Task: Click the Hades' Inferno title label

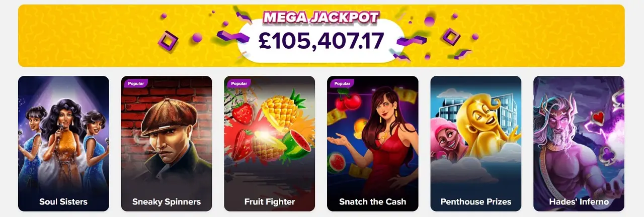Action: (x=579, y=202)
